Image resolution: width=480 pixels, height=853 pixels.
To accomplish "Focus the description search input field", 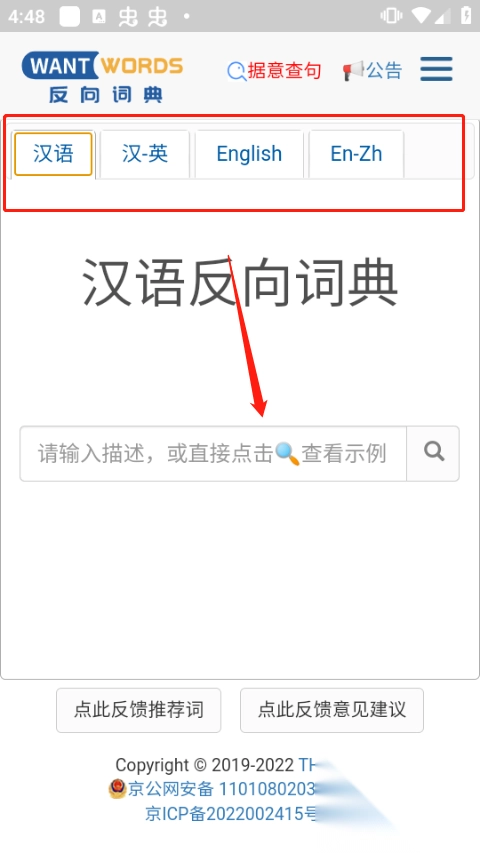I will coord(213,453).
